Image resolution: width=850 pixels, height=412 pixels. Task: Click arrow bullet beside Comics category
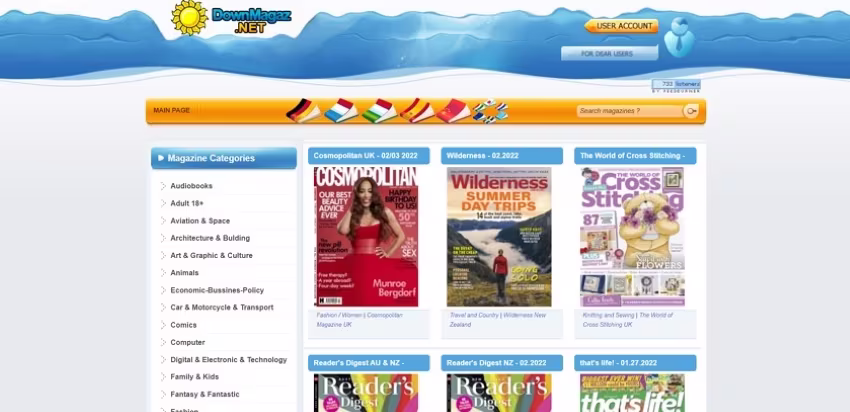[163, 325]
